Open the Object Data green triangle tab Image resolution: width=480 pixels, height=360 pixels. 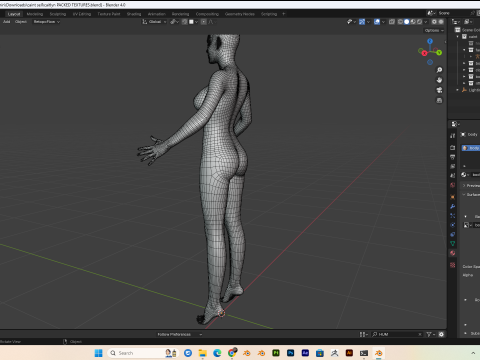453,244
